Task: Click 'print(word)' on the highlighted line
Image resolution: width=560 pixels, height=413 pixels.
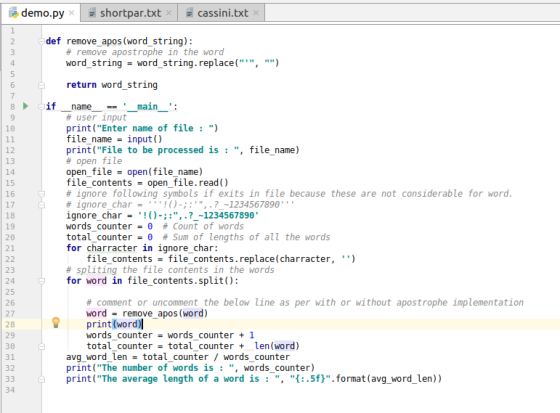Action: pyautogui.click(x=114, y=324)
